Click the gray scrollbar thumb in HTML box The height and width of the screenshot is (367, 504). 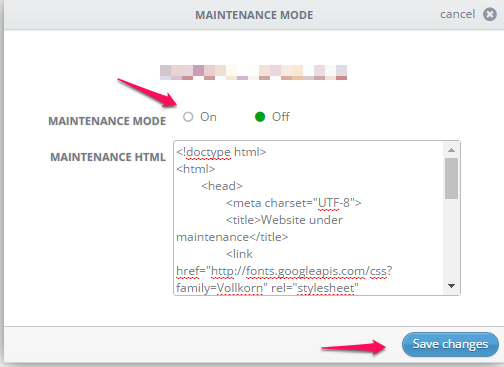point(452,179)
